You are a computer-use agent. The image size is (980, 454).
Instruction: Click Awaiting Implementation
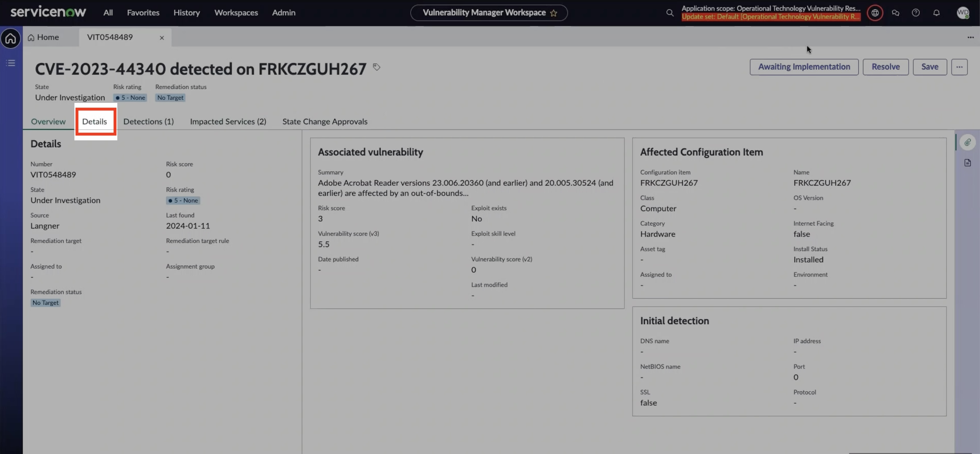click(x=804, y=66)
